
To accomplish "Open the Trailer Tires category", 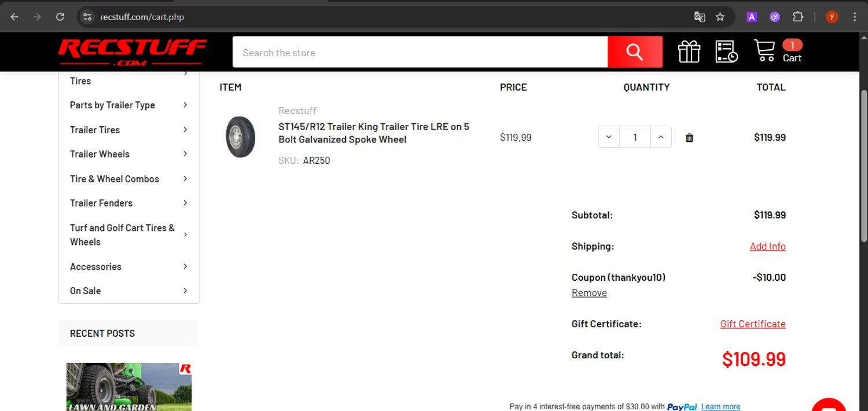I will point(95,130).
